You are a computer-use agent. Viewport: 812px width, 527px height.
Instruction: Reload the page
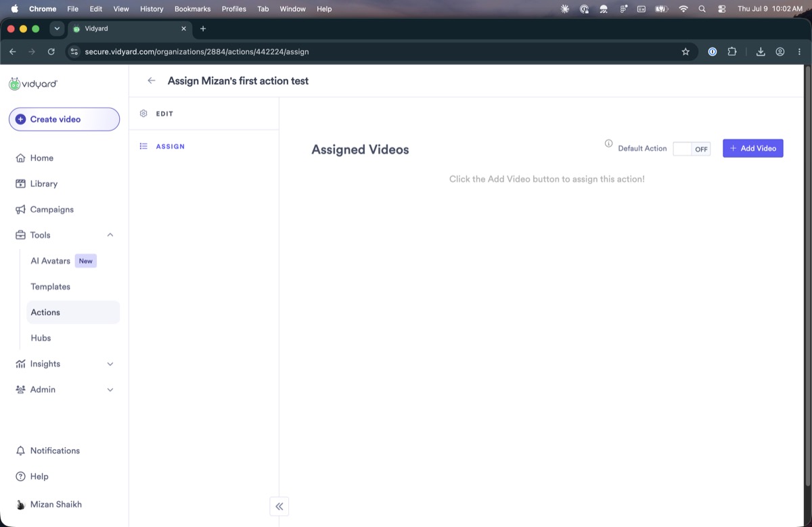point(51,51)
